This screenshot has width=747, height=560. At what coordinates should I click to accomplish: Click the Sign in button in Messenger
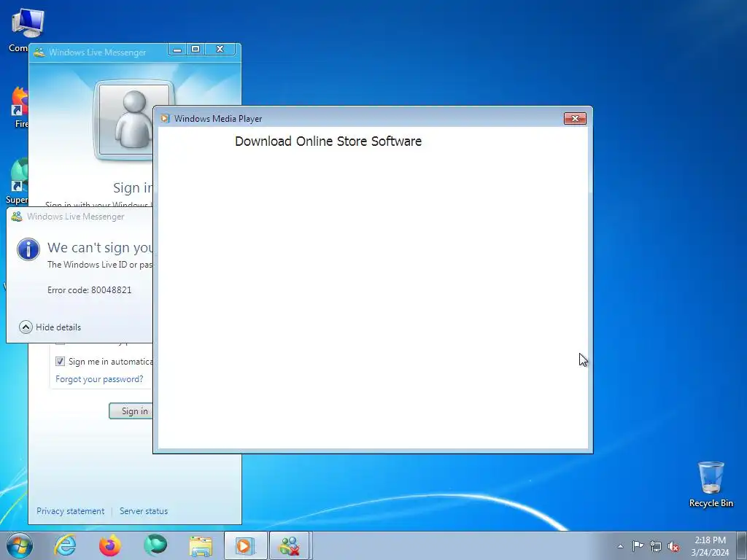(131, 411)
